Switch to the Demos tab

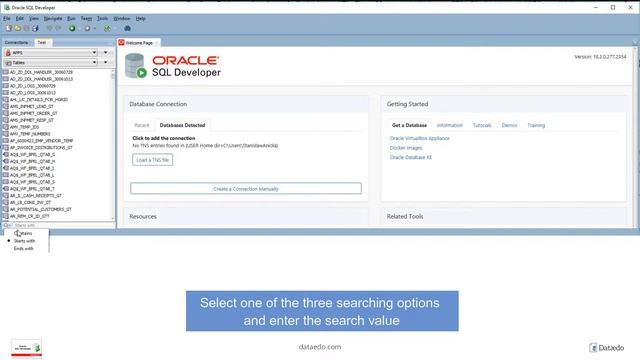pos(509,125)
